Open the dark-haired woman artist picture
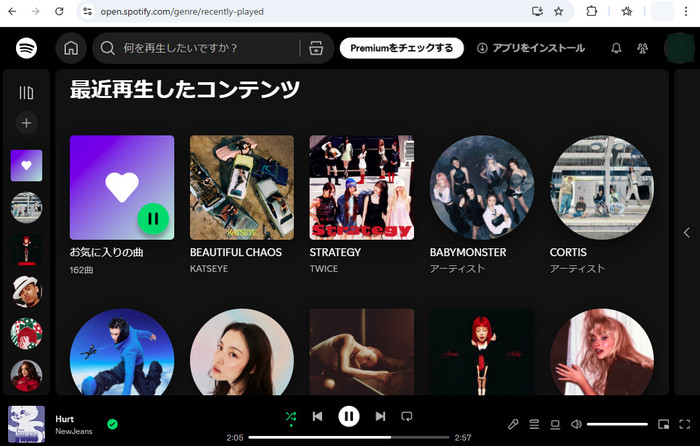 coord(242,352)
